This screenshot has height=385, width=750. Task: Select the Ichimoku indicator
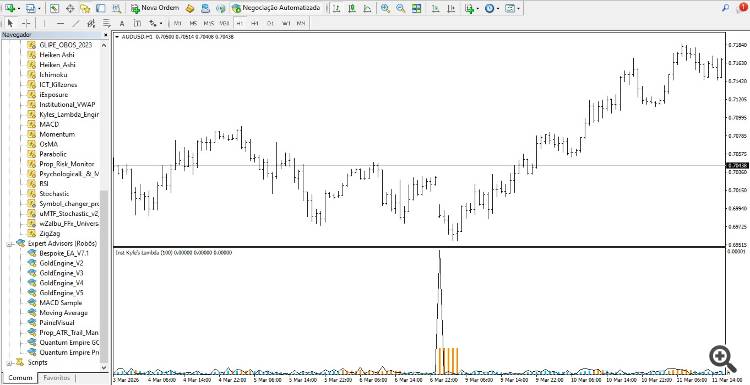[53, 75]
